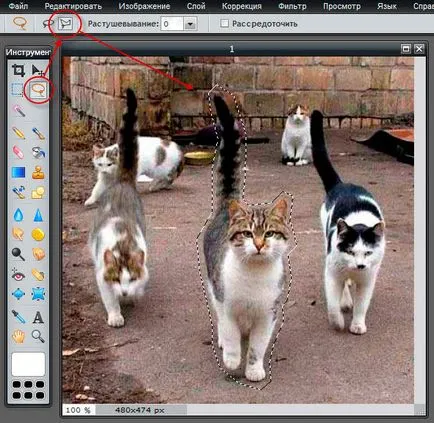Switch to freehand lasso mode

coord(48,24)
